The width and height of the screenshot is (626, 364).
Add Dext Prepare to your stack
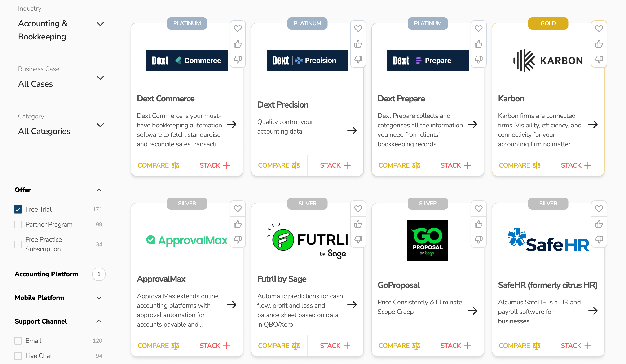(456, 165)
